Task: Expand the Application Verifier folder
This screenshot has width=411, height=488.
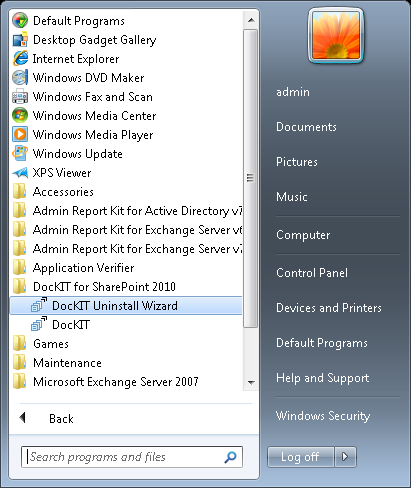Action: click(x=126, y=268)
